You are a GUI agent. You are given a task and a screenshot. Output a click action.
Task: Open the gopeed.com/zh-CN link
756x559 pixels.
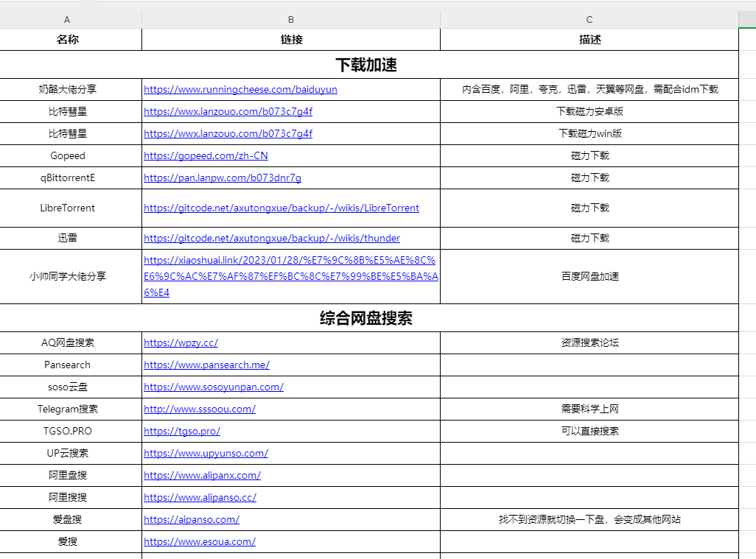pos(206,155)
